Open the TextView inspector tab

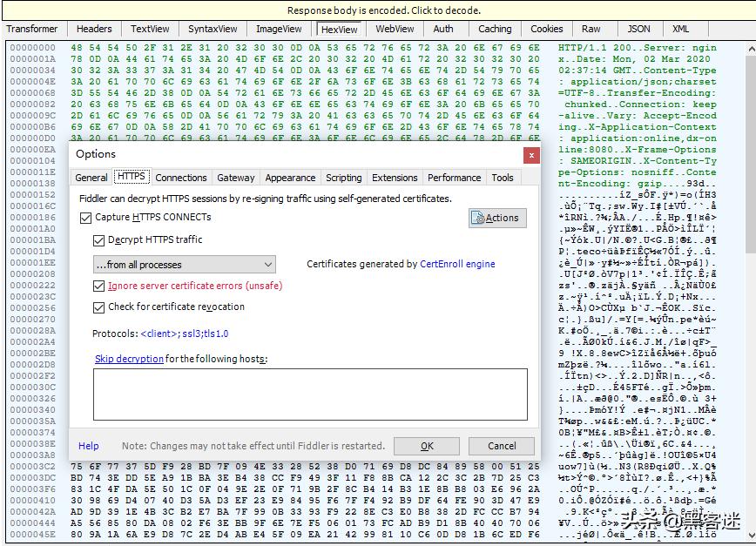pos(150,29)
